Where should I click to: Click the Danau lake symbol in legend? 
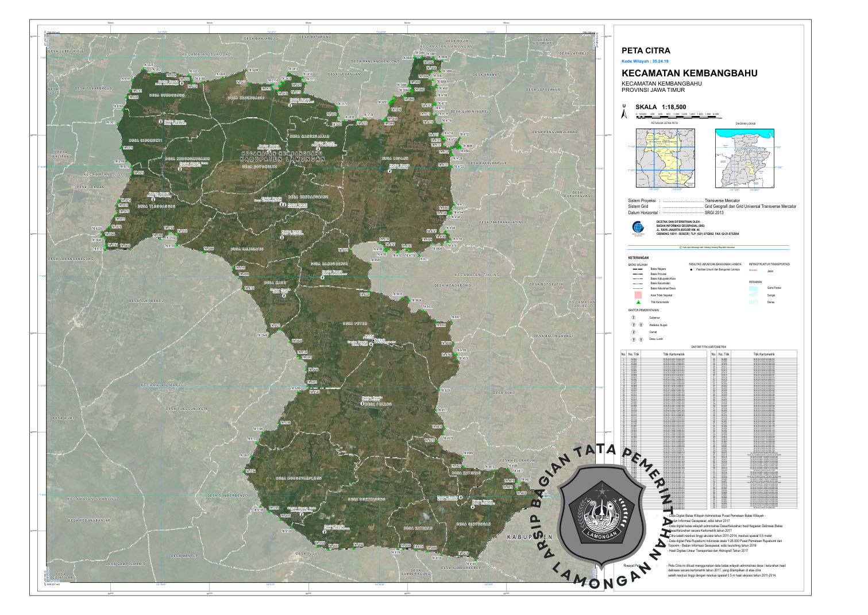tap(753, 302)
